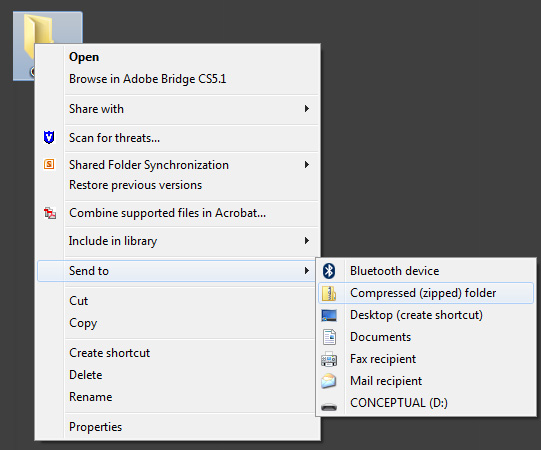Click the CONCEPTUAL (D:) drive icon
This screenshot has width=541, height=450.
click(329, 407)
